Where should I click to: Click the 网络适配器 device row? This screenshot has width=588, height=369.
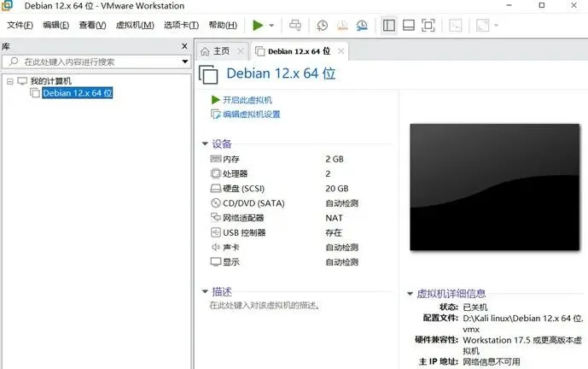tap(284, 218)
